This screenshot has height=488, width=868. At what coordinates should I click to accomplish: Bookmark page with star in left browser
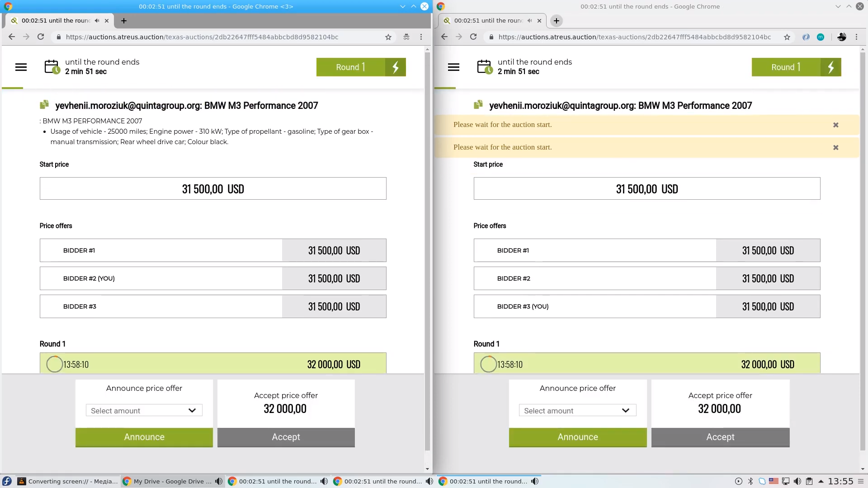388,37
